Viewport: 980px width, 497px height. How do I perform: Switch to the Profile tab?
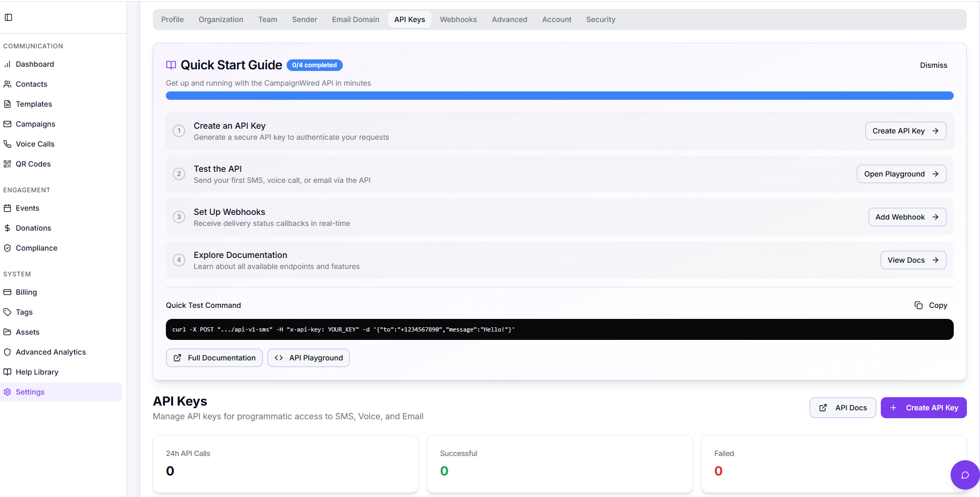tap(172, 19)
